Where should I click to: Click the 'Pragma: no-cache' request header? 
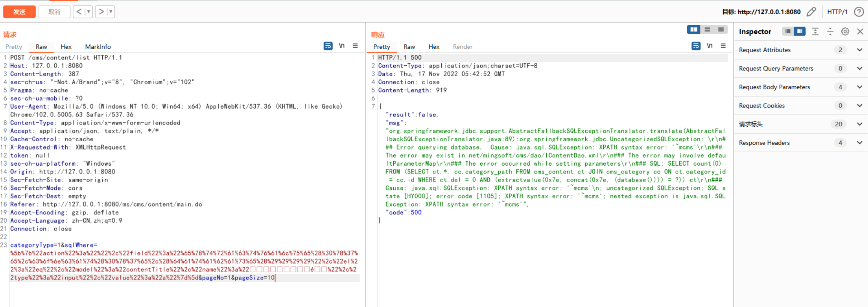click(x=39, y=90)
